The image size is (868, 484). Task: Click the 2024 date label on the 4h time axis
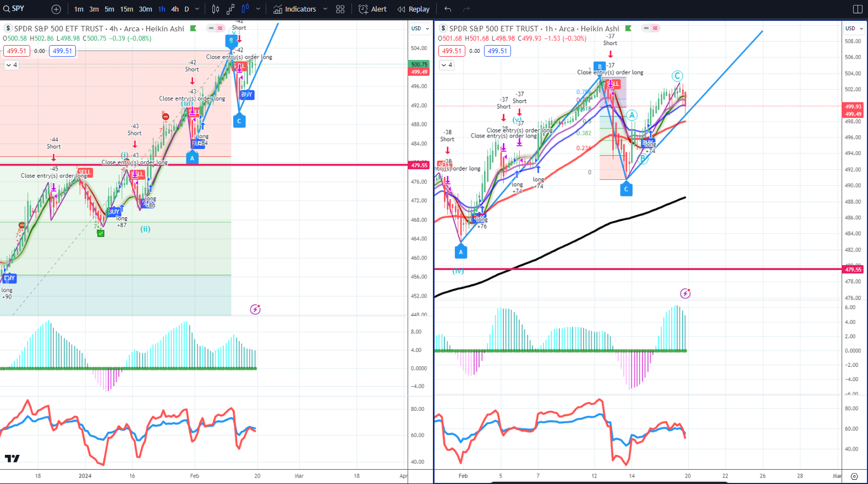point(85,476)
